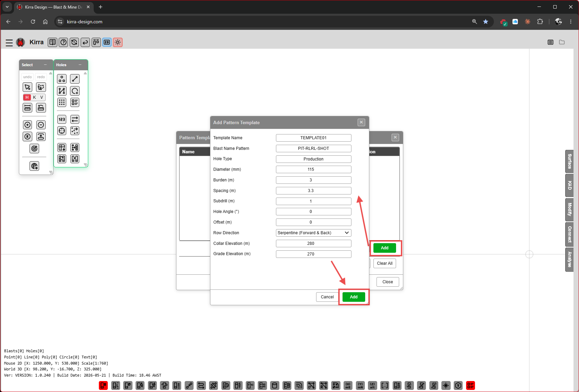Open the KAD side tab
Screen dimensions: 579x392
pyautogui.click(x=569, y=186)
